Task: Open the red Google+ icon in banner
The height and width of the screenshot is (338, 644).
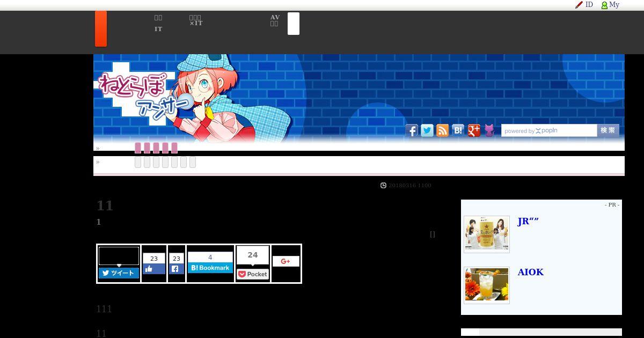Action: click(x=474, y=130)
